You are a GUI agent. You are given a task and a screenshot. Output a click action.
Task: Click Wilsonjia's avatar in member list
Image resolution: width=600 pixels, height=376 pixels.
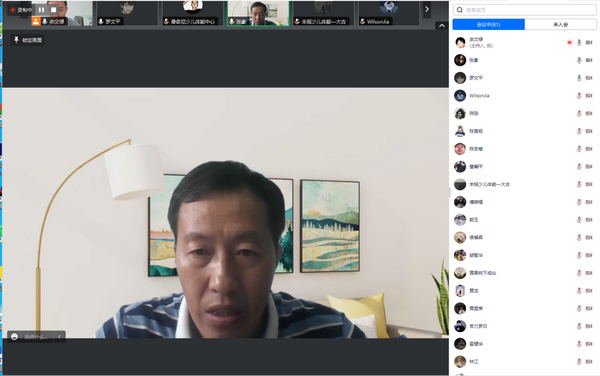click(460, 96)
